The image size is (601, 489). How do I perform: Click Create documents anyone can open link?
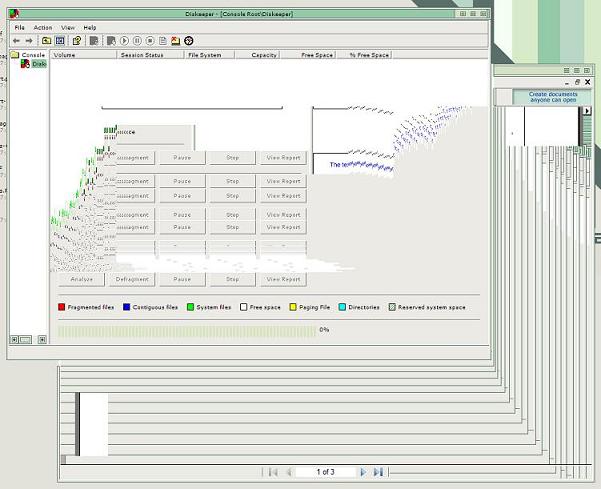553,97
